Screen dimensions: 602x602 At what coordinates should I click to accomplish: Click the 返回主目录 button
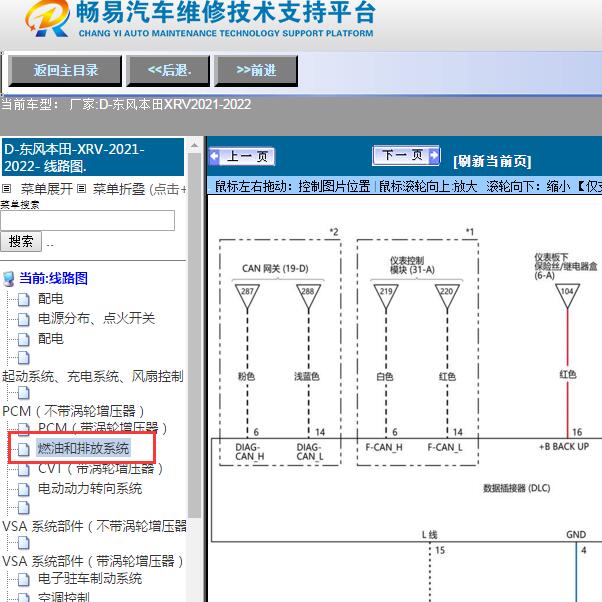click(x=65, y=70)
